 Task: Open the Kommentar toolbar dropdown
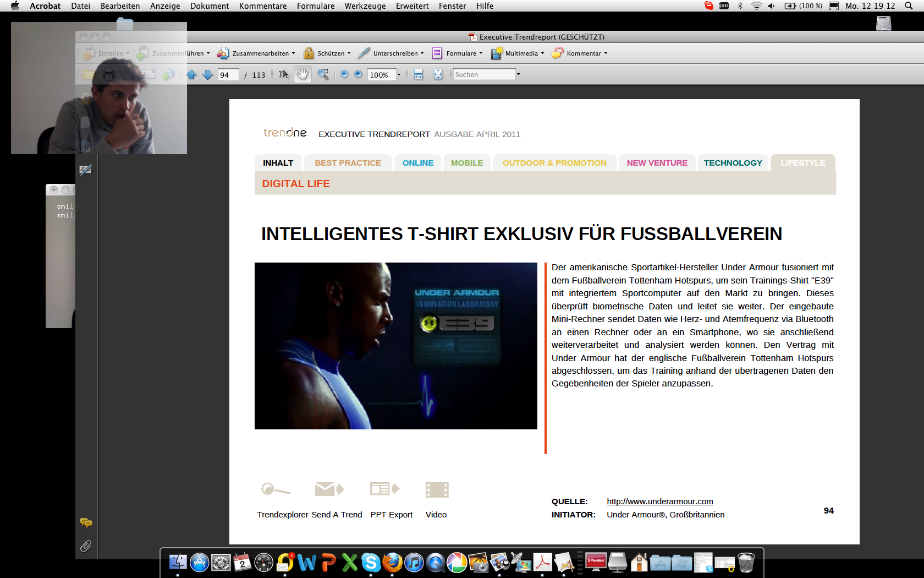tap(580, 53)
